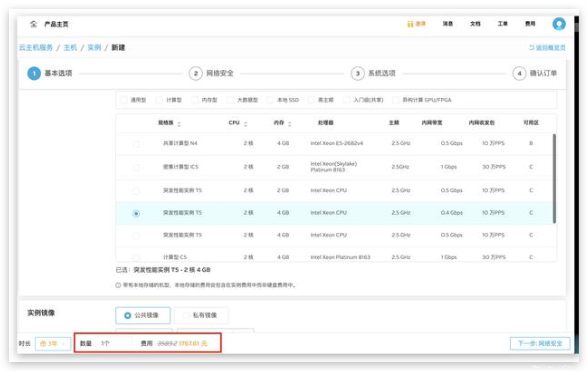Open the user avatar profile icon

559,24
